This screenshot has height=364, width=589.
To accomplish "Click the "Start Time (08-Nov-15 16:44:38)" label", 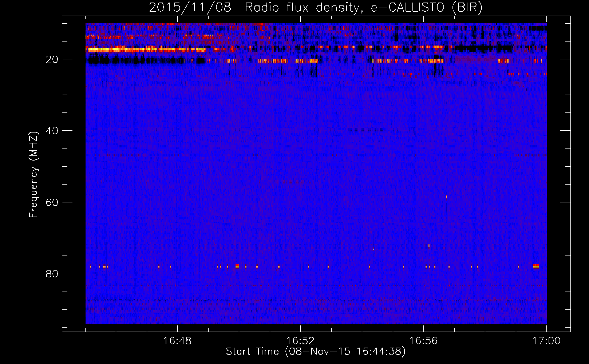I will [x=316, y=352].
